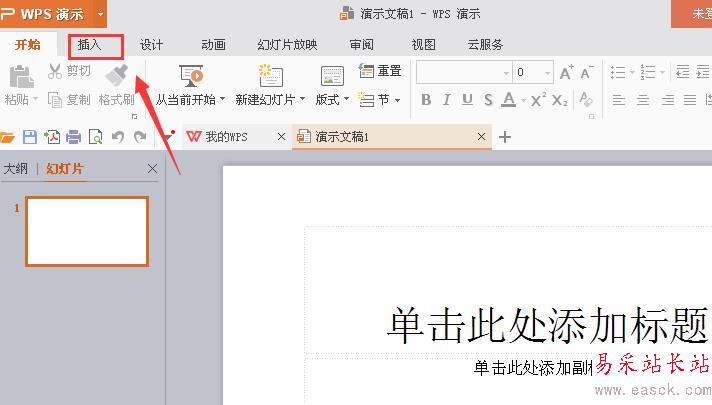Click the Copy icon
The width and height of the screenshot is (712, 405).
(55, 99)
